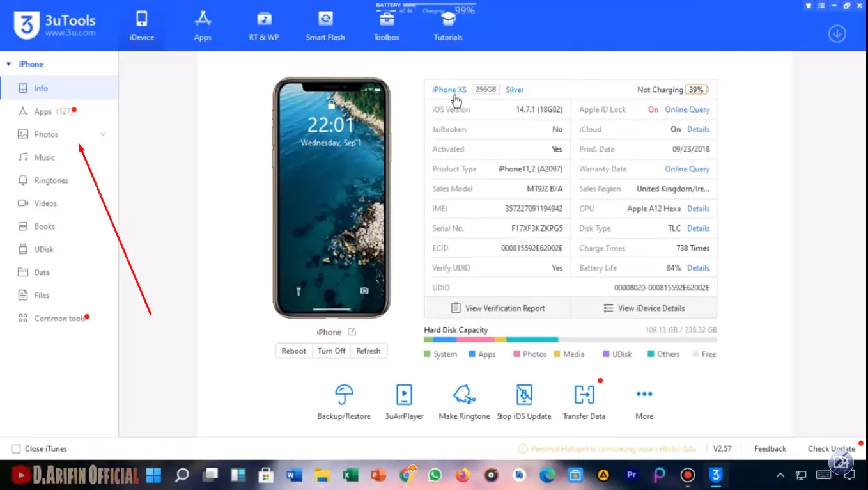Click the Feedback link
The height and width of the screenshot is (490, 868).
[770, 449]
